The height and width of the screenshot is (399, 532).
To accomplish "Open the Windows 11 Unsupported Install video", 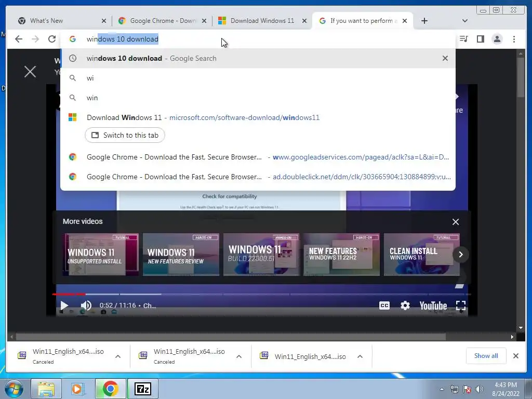I will click(x=100, y=255).
